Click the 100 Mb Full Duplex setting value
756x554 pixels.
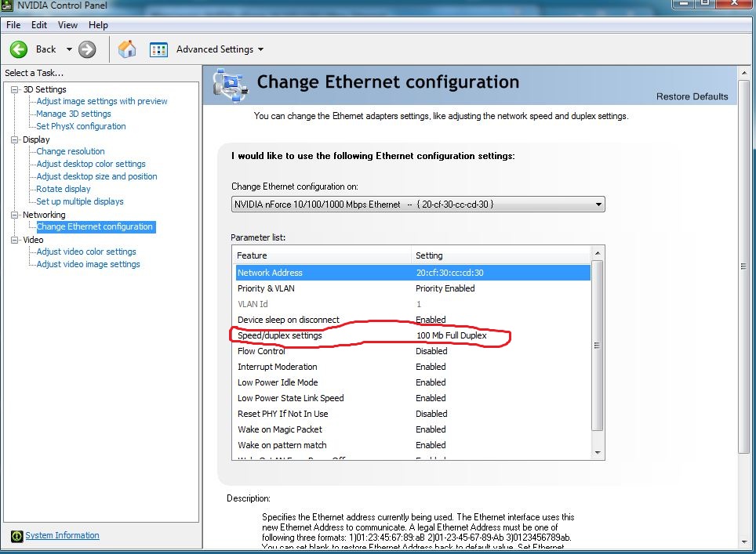pyautogui.click(x=451, y=335)
